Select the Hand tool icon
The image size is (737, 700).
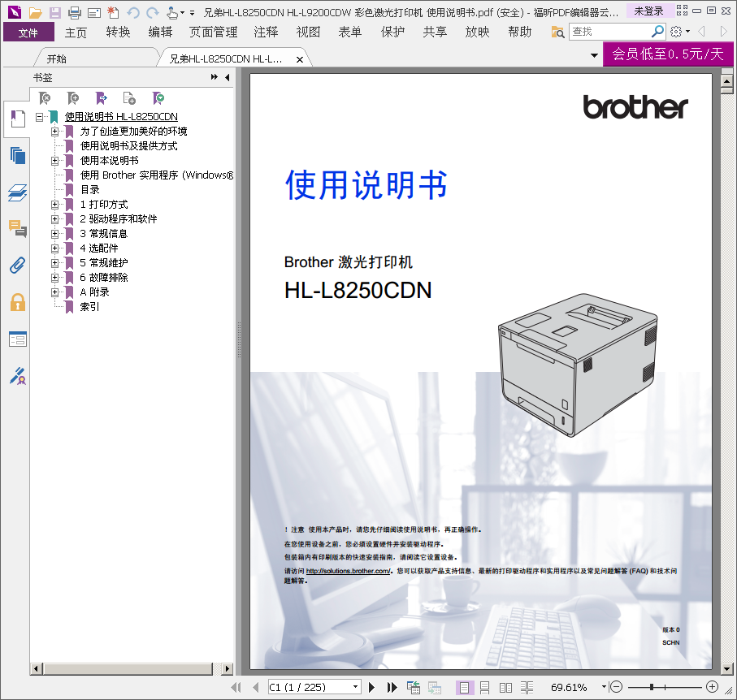172,13
